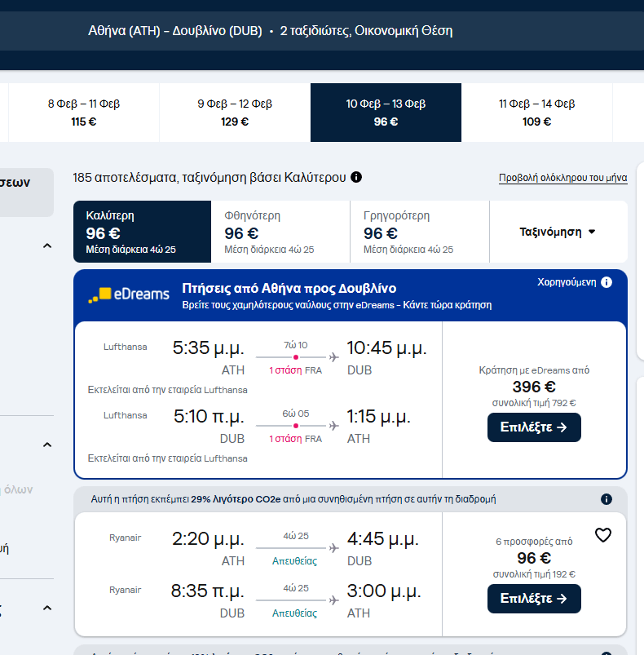
Task: Click the Lufthansa logo on the 5:10 π.μ. return
Action: (126, 415)
